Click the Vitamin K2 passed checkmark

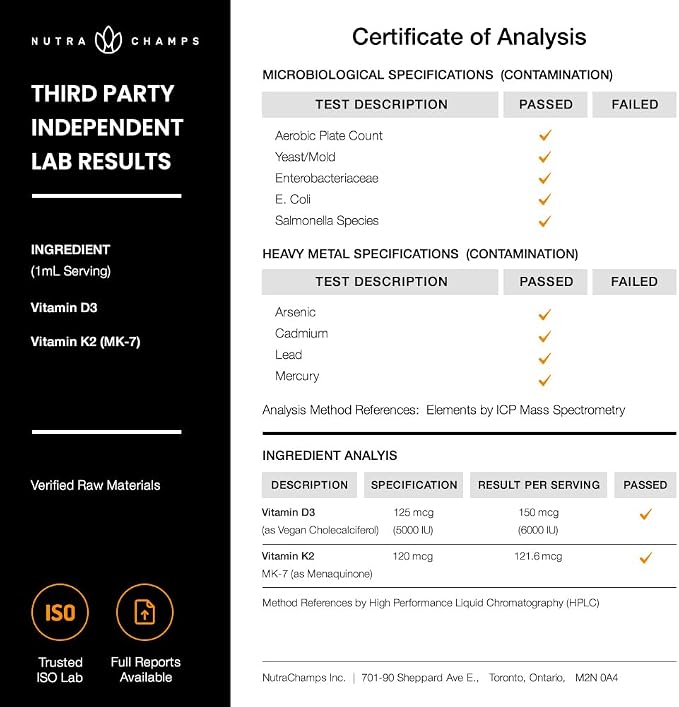(646, 558)
